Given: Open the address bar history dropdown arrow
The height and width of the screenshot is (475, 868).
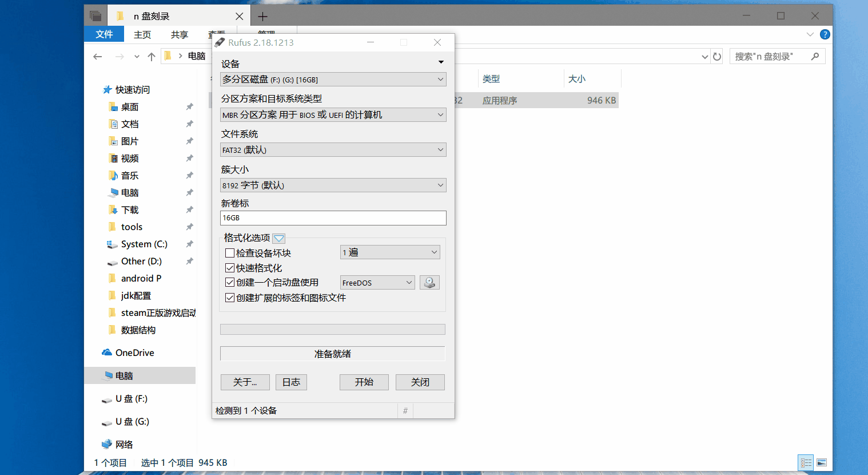Looking at the screenshot, I should pyautogui.click(x=704, y=56).
